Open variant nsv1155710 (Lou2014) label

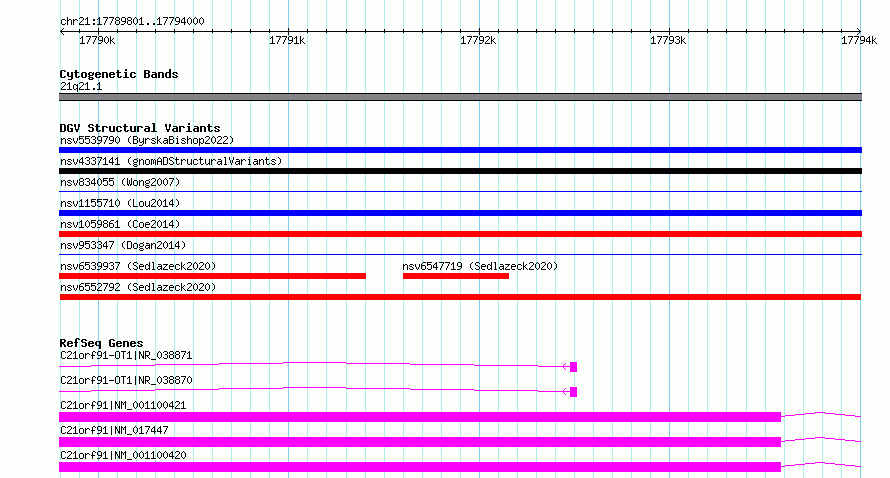(x=120, y=203)
